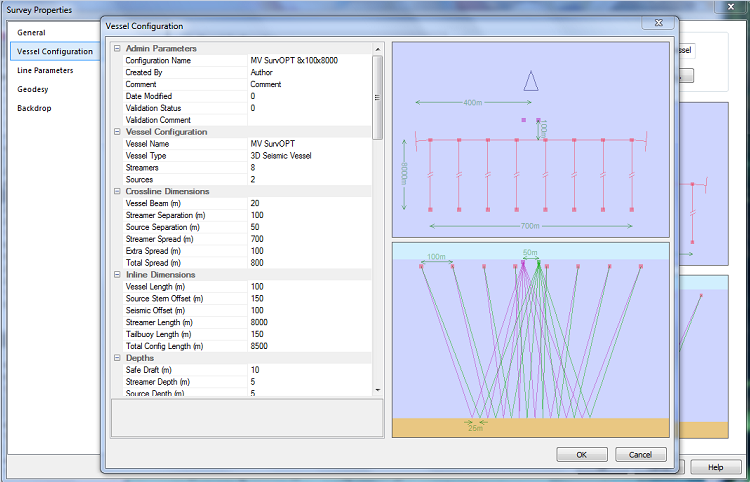Viewport: 750px width, 482px height.
Task: Edit the Vessel Name value MV SurvOPT
Action: pos(309,144)
